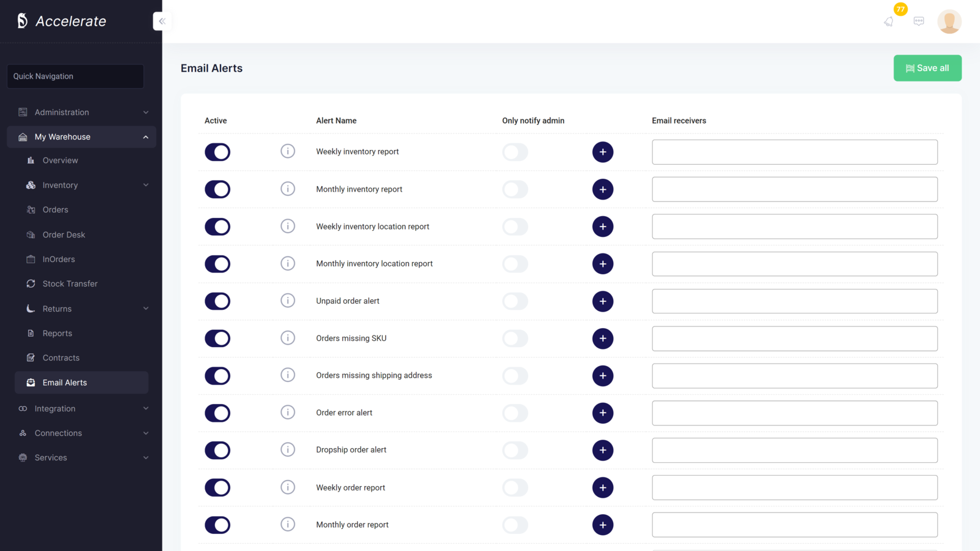
Task: Expand the Integration sidebar section
Action: tap(145, 408)
